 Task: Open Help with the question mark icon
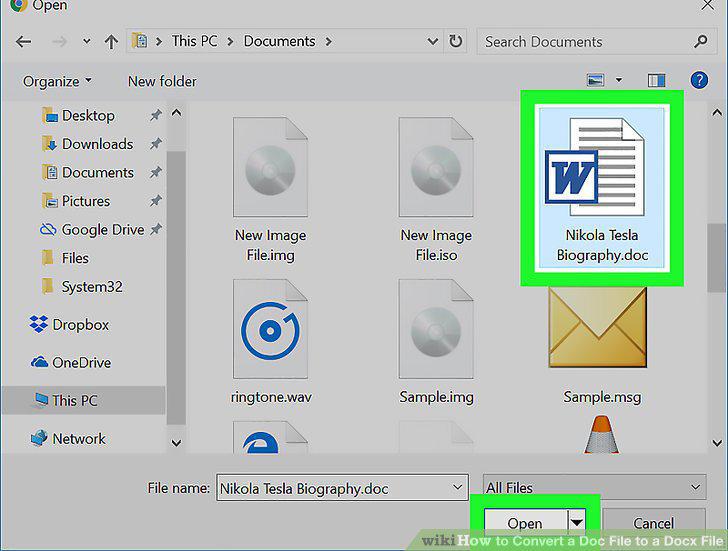coord(699,80)
